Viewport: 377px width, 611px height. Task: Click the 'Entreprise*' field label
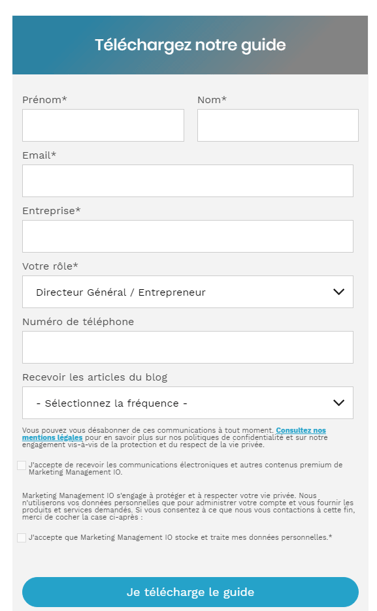(51, 211)
